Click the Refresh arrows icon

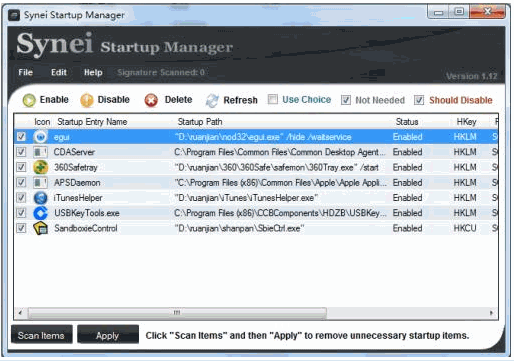coord(212,100)
